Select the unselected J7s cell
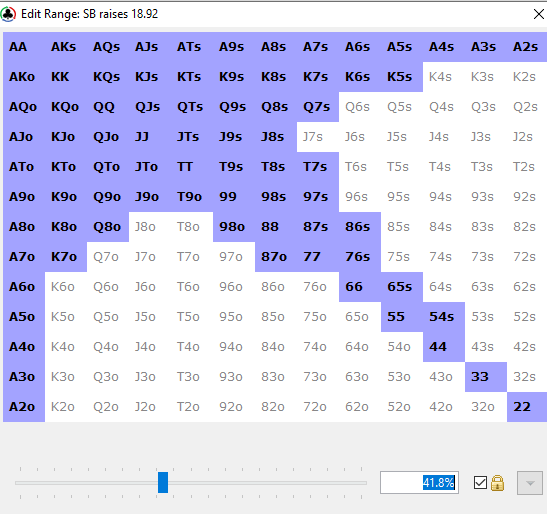The image size is (547, 514). click(x=318, y=137)
